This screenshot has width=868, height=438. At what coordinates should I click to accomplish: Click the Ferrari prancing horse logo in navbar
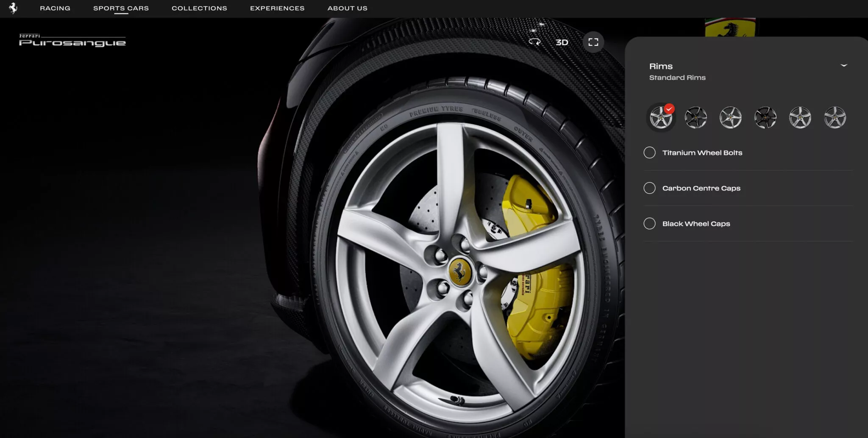click(13, 8)
